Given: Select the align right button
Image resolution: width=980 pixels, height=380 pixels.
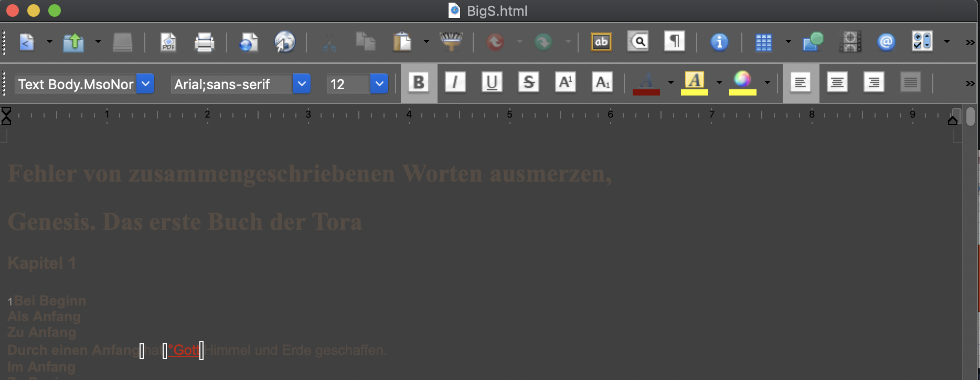Looking at the screenshot, I should pyautogui.click(x=874, y=83).
